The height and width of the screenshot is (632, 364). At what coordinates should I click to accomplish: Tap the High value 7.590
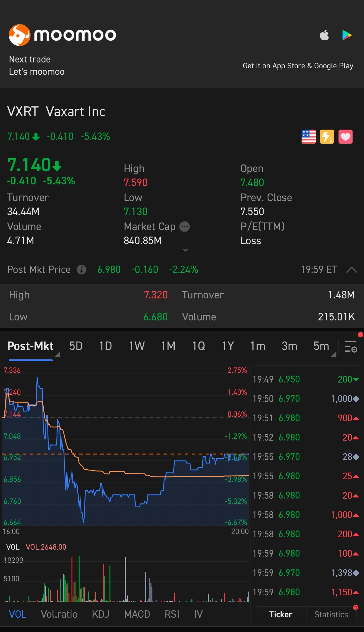point(135,182)
